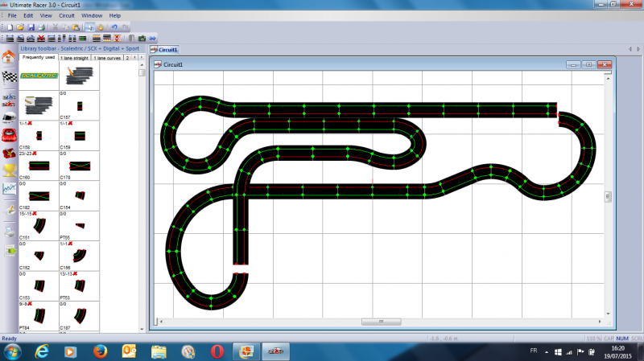The width and height of the screenshot is (644, 361).
Task: Activate the hand pan tool
Action: pos(101,27)
